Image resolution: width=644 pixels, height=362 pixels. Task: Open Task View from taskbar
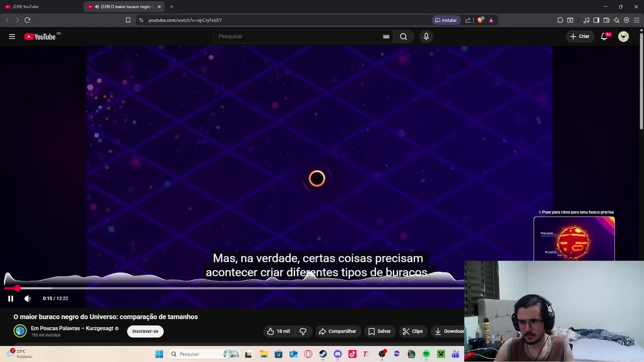(248, 354)
